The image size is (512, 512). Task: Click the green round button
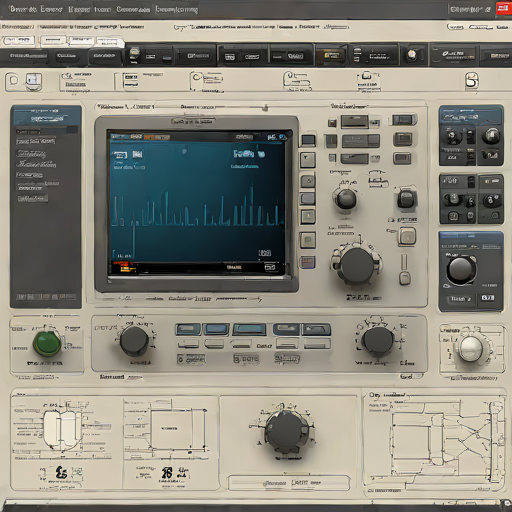47,343
